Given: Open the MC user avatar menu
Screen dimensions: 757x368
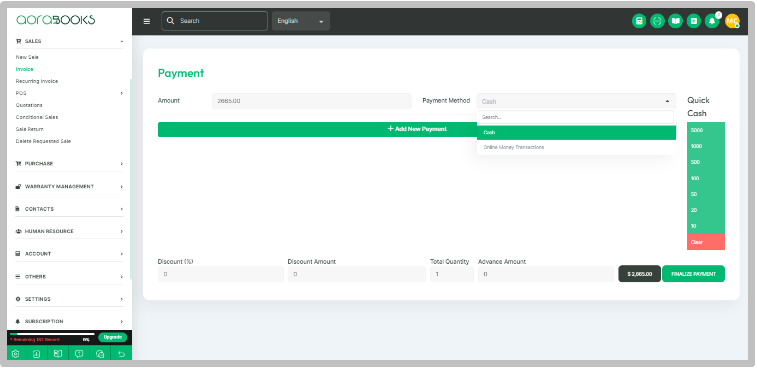Looking at the screenshot, I should (x=732, y=21).
